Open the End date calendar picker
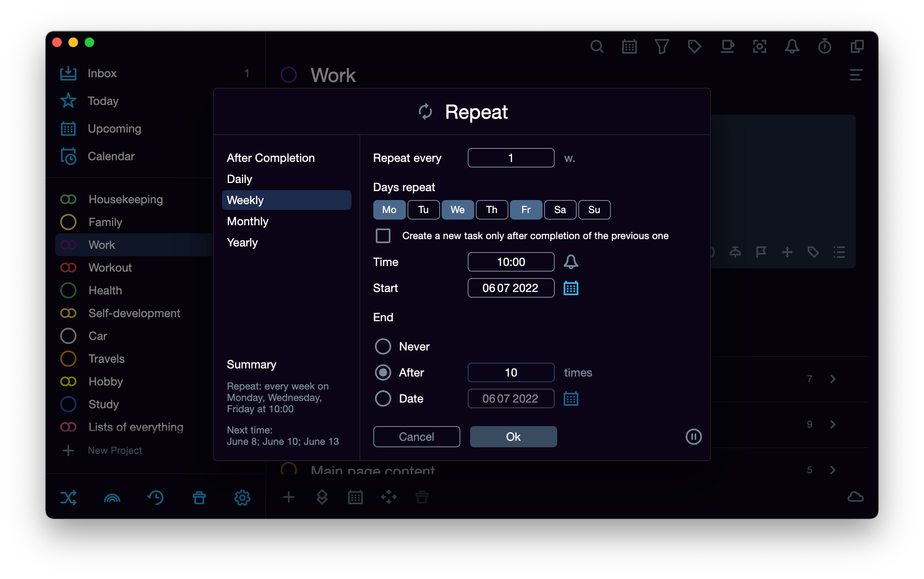 [571, 398]
